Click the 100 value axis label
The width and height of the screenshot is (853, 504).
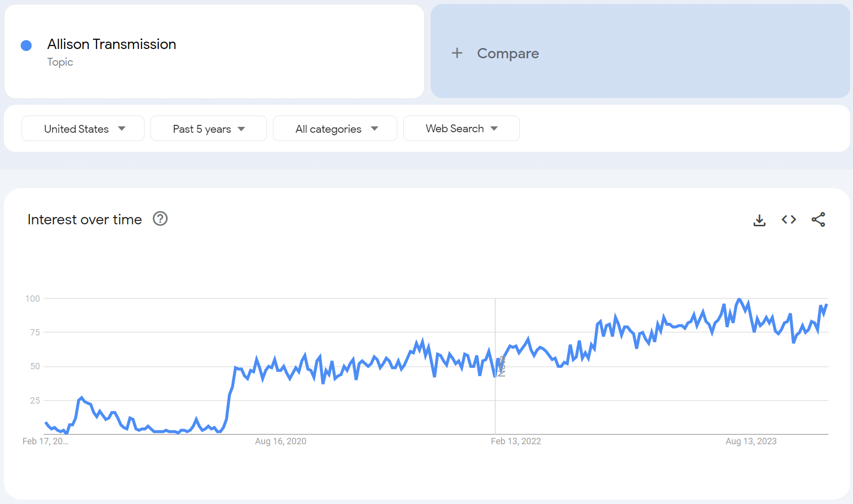[32, 298]
